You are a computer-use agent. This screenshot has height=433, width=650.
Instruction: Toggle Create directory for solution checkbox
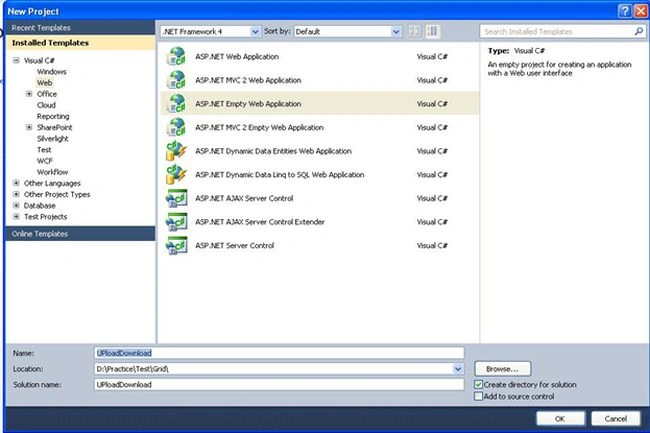click(478, 385)
